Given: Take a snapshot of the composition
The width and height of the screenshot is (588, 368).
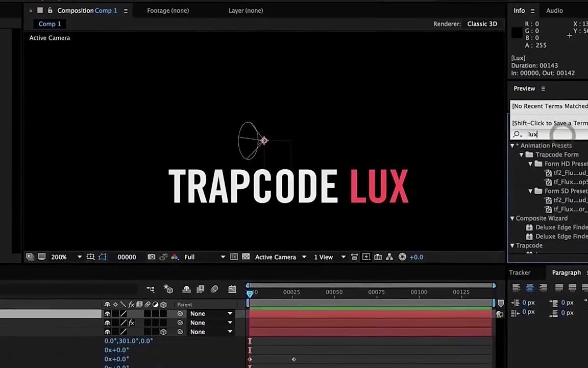Looking at the screenshot, I should tap(151, 257).
